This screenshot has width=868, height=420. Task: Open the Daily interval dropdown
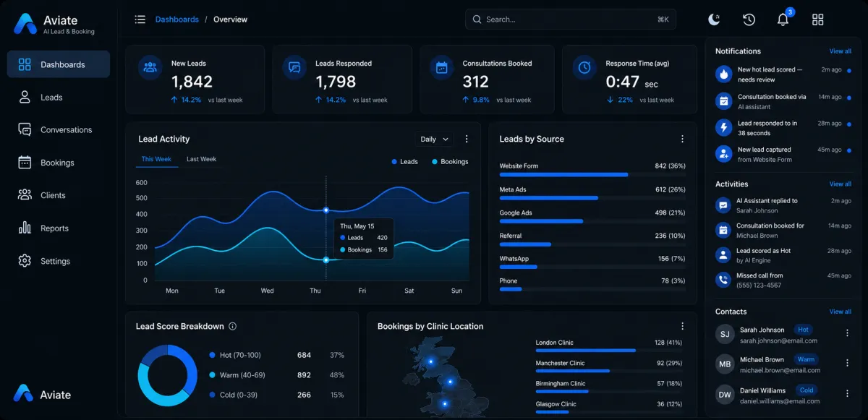coord(434,139)
